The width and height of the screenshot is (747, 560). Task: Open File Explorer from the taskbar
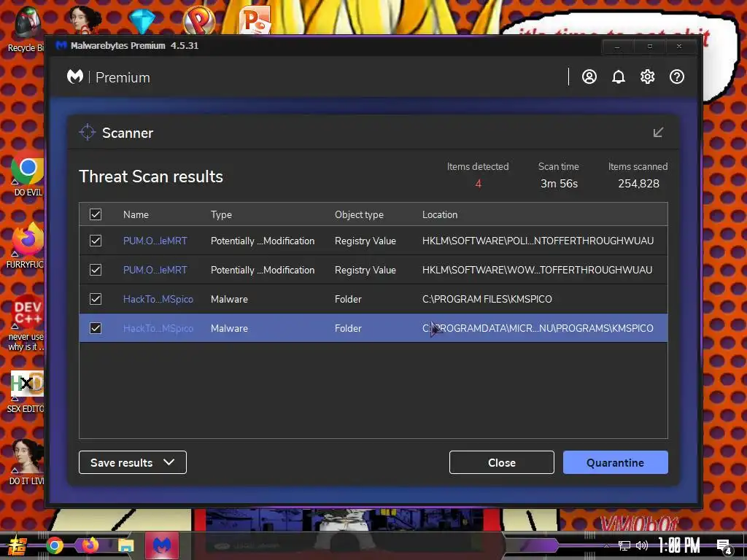tap(125, 545)
